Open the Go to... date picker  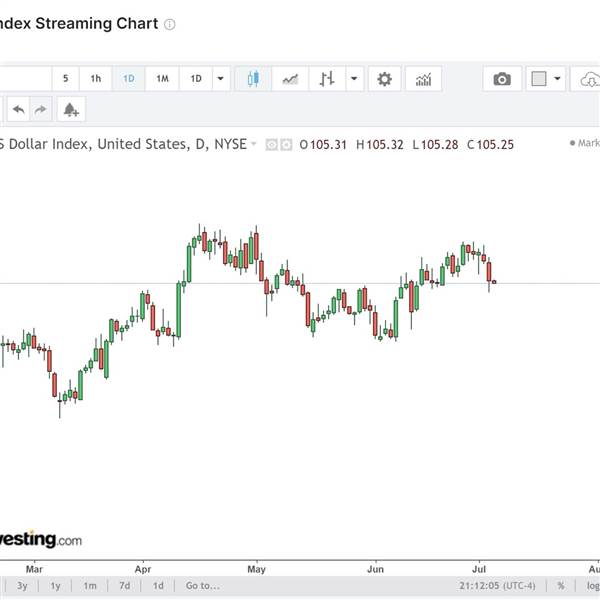pyautogui.click(x=203, y=586)
